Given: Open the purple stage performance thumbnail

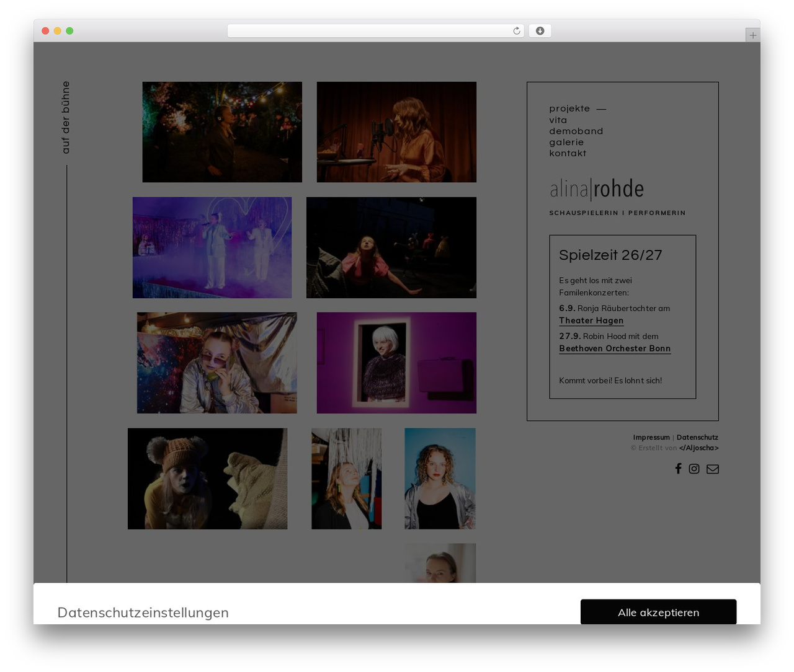Looking at the screenshot, I should 212,247.
